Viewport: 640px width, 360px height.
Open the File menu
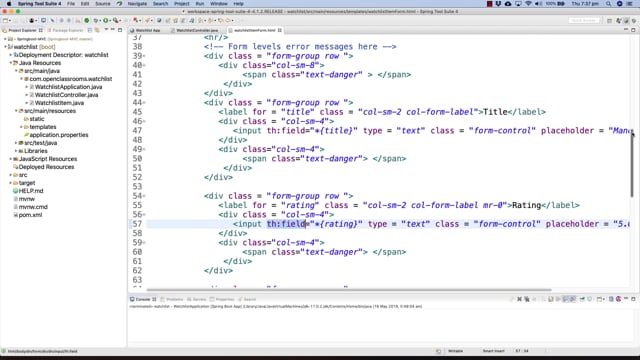pos(71,4)
